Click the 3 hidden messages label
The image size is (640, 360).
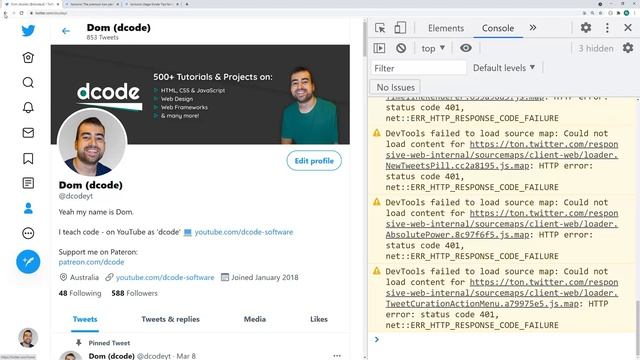(596, 49)
